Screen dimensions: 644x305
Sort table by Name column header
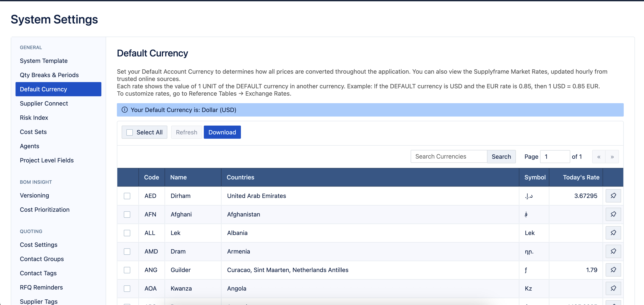click(193, 177)
